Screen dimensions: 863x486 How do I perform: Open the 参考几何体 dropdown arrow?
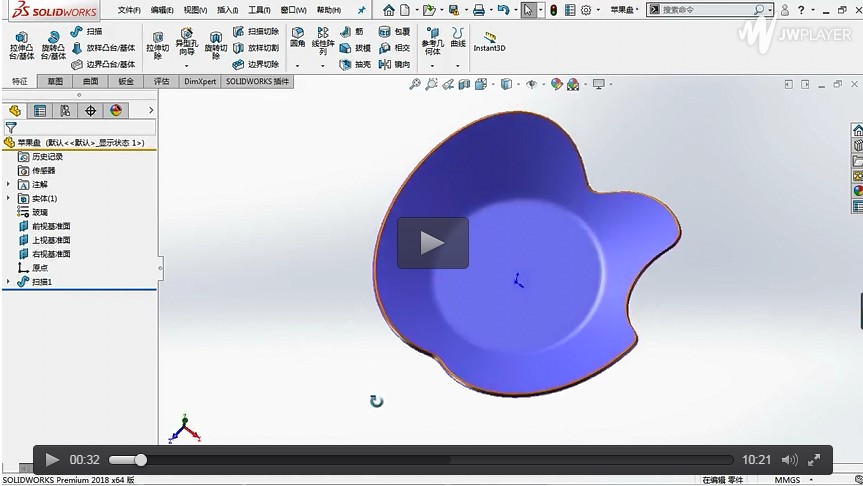pos(431,66)
